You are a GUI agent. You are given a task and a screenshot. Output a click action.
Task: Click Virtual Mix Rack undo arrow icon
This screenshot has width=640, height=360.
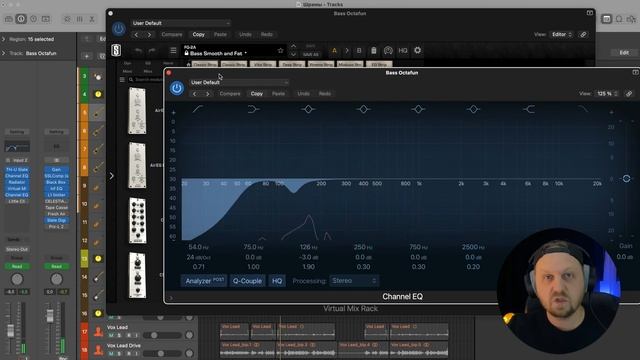[x=138, y=50]
